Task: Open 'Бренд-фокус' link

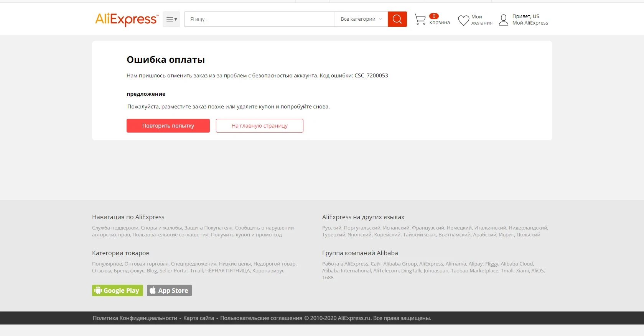Action: (x=129, y=271)
